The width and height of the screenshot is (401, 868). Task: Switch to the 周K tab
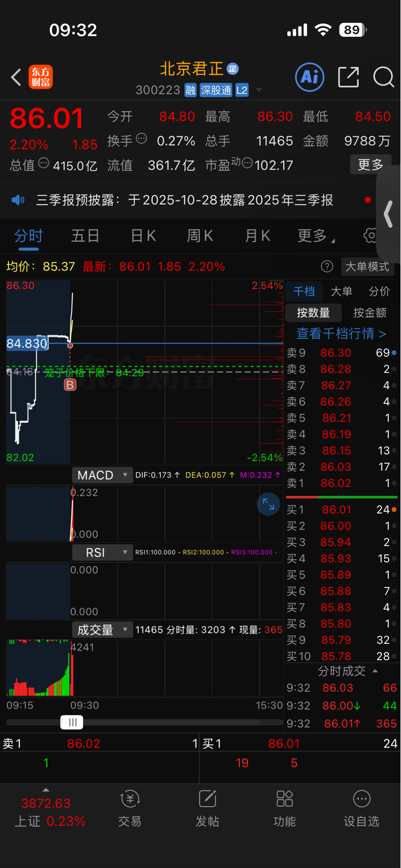[200, 236]
